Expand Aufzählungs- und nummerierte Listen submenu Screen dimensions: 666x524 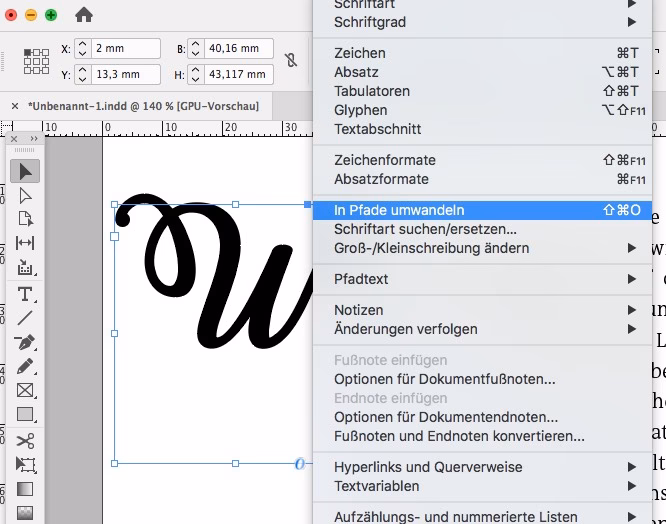click(x=483, y=517)
